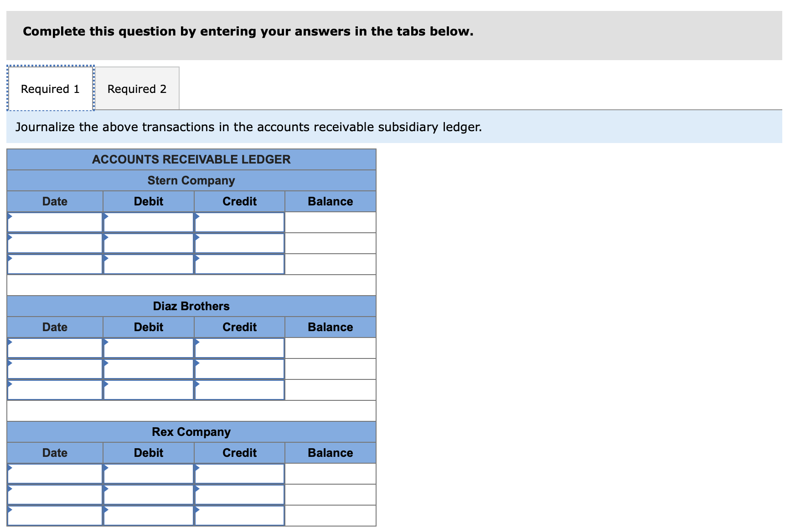Expand the first Credit dropdown under Stern Company

point(239,222)
